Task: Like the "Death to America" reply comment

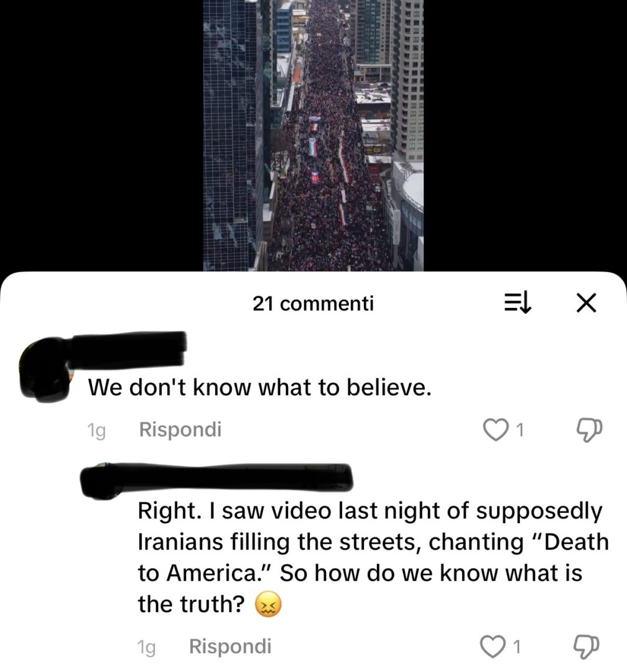Action: pos(493,646)
